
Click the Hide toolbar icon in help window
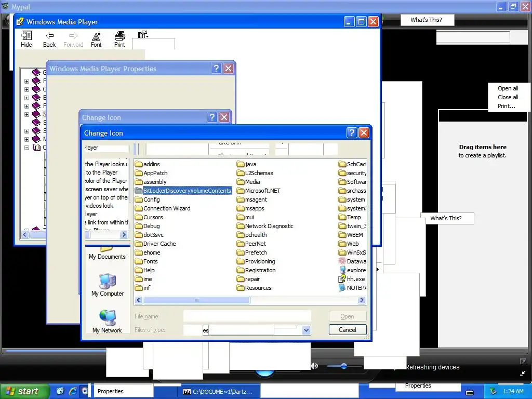point(26,39)
